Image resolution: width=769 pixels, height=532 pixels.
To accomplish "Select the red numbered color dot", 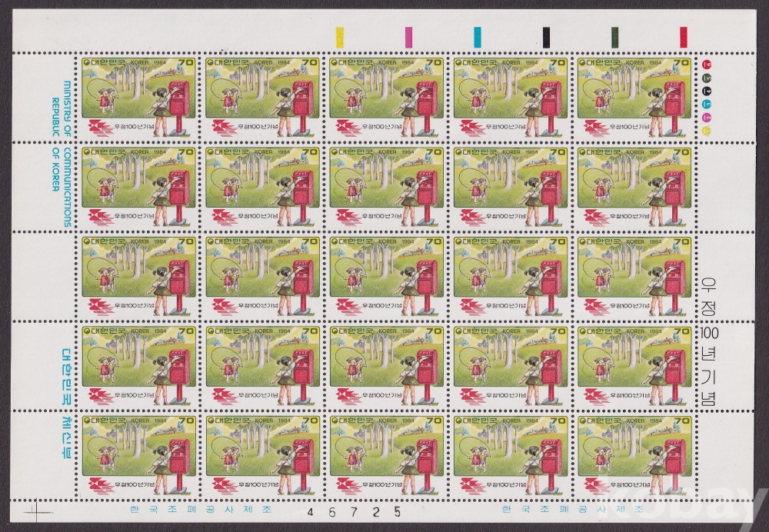I will tap(707, 64).
